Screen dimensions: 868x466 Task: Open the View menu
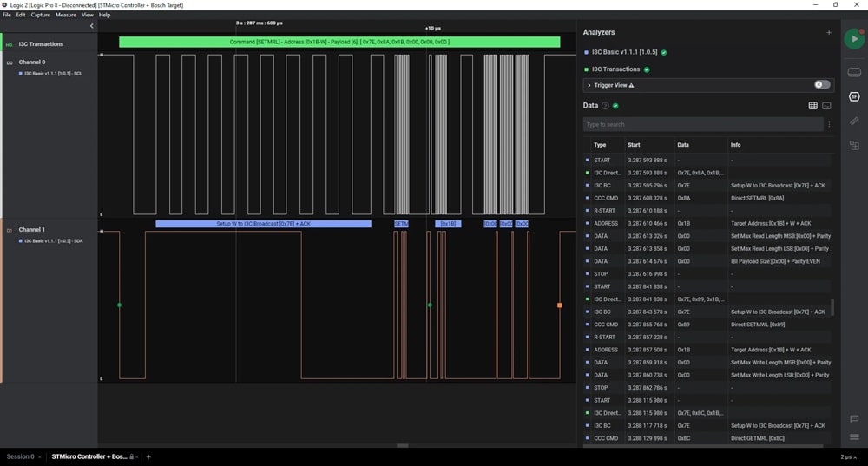pos(88,15)
